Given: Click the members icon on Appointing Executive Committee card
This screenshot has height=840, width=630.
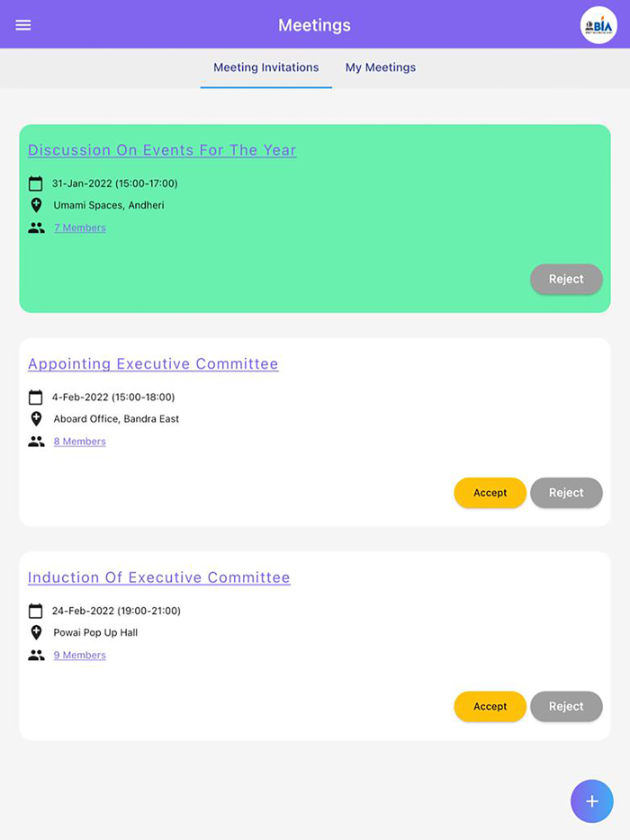Looking at the screenshot, I should (x=36, y=440).
